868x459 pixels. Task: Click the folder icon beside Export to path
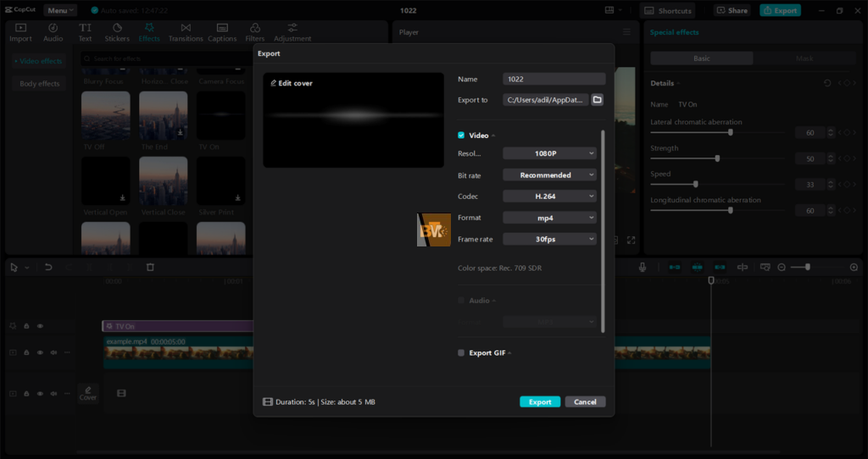tap(597, 100)
